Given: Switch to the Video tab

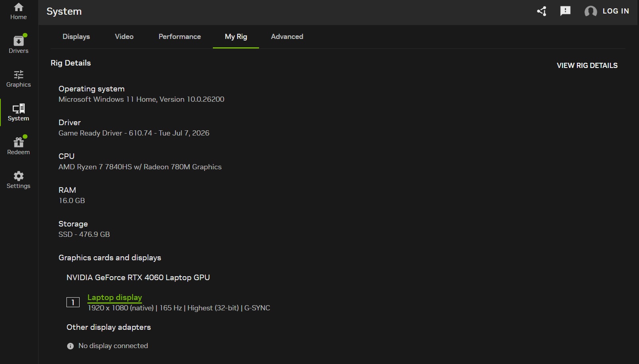Looking at the screenshot, I should point(124,37).
